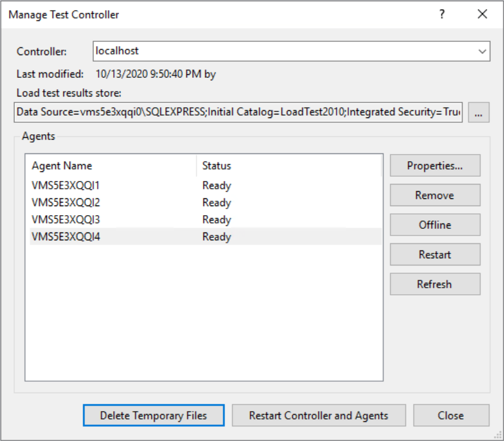Select the load test results store connection field
The height and width of the screenshot is (441, 504).
coord(238,112)
